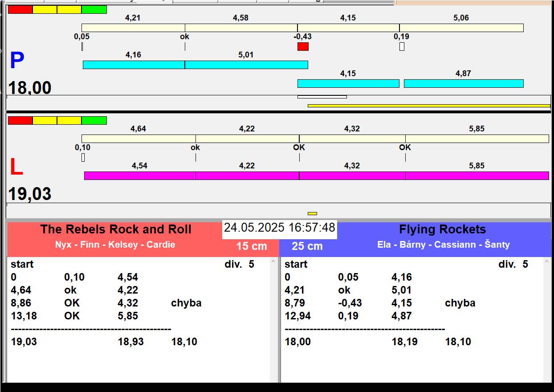
Task: Select the magenta bar labeled 4,32
Action: click(352, 176)
